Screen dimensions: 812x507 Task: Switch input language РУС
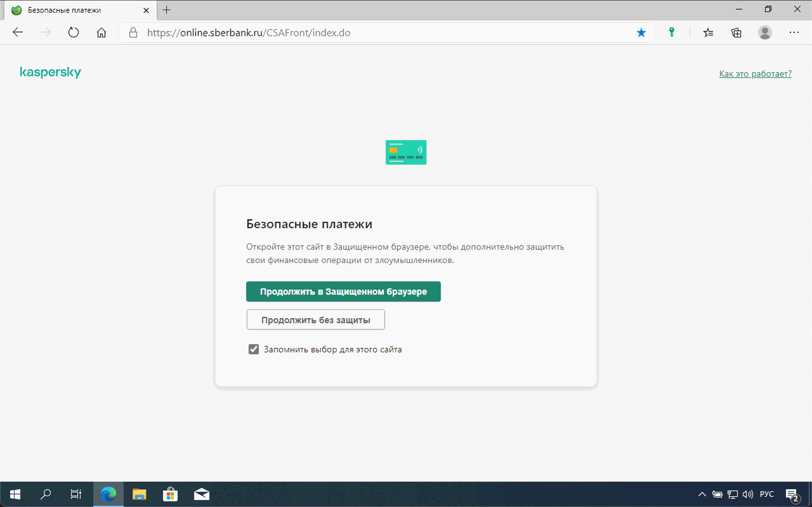(767, 494)
